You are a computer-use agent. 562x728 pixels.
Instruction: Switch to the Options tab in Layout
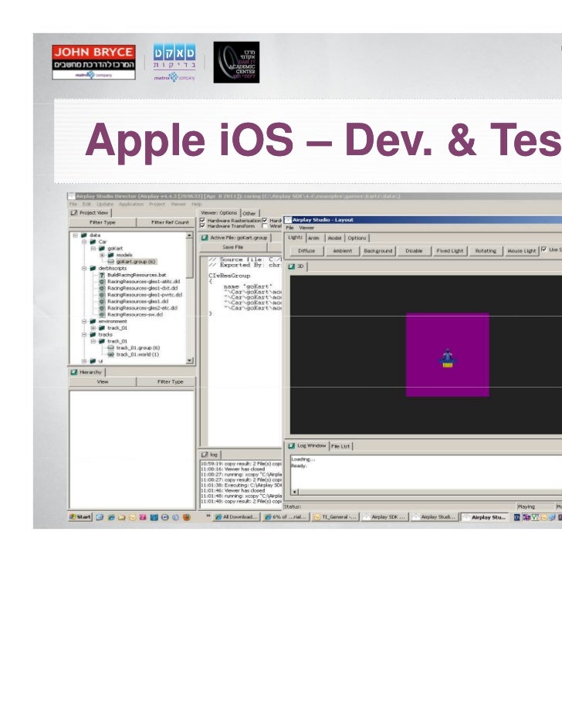[357, 238]
